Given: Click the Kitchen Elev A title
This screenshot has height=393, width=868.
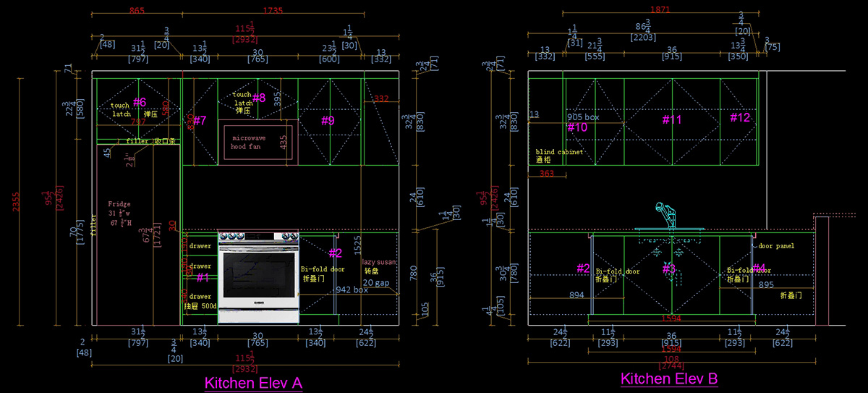Looking at the screenshot, I should click(x=253, y=382).
